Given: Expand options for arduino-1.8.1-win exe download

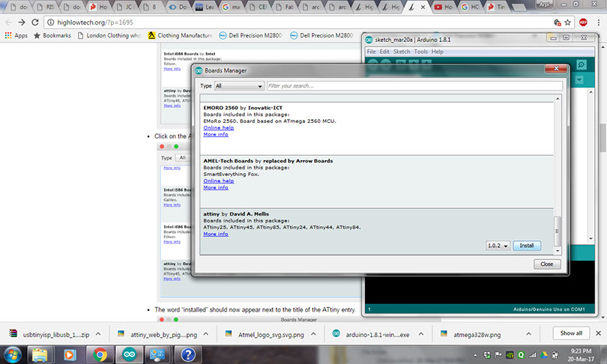Looking at the screenshot, I should [x=421, y=334].
